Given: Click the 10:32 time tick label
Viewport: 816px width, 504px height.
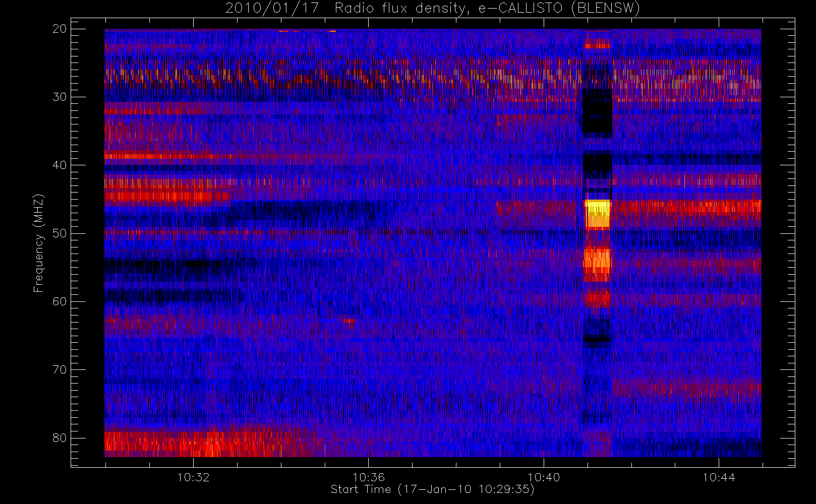Looking at the screenshot, I should 193,477.
